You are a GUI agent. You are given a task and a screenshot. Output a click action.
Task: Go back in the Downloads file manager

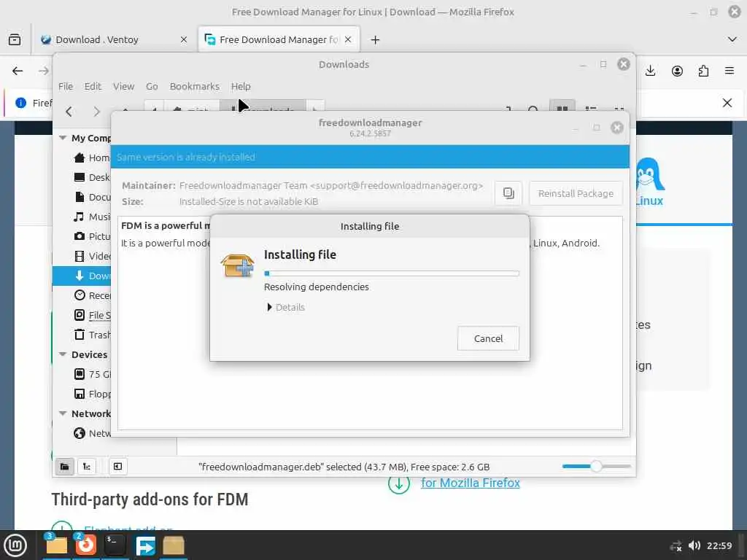pos(69,112)
